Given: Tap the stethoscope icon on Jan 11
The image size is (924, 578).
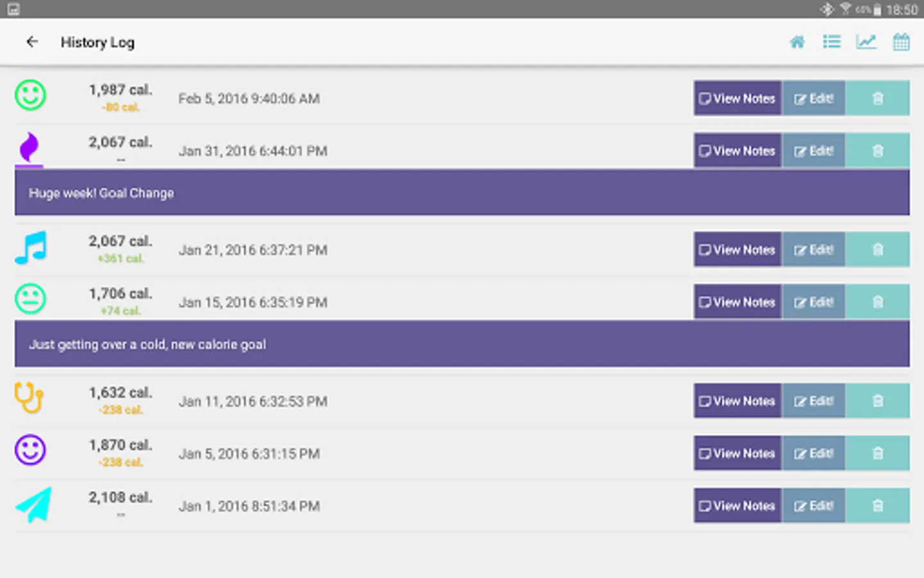Looking at the screenshot, I should pyautogui.click(x=30, y=397).
